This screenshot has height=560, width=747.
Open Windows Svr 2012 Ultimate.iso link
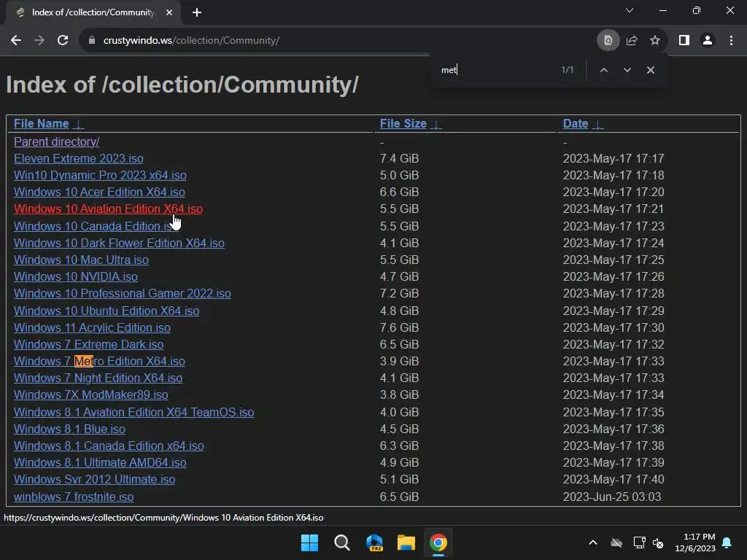(94, 480)
